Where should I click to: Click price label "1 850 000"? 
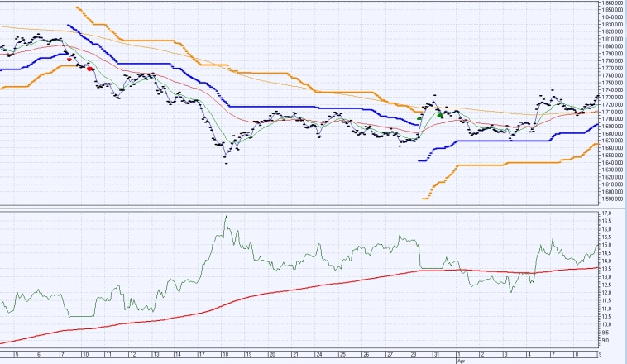613,10
